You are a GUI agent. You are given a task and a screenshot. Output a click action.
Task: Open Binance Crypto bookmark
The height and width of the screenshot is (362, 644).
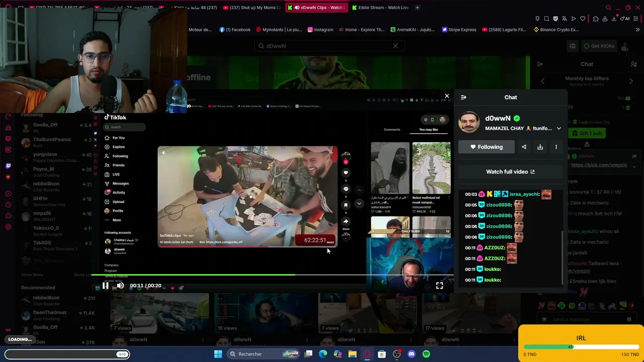(555, 30)
